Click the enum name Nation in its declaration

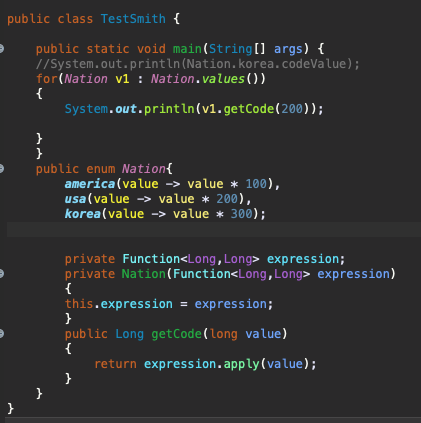pos(144,169)
